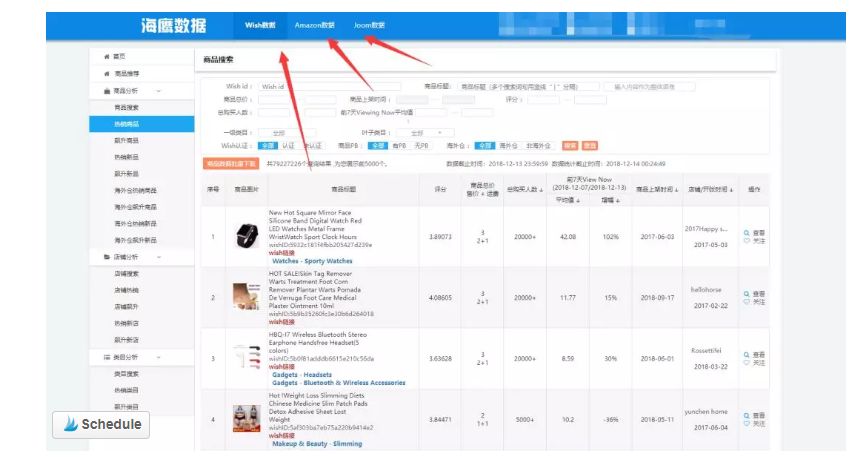Open the 叶子类目 leaf category dropdown

point(425,133)
